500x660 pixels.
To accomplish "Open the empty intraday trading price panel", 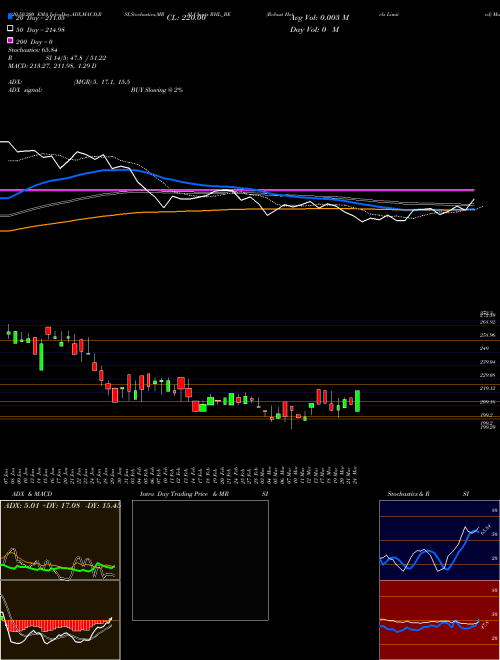I will (200, 560).
